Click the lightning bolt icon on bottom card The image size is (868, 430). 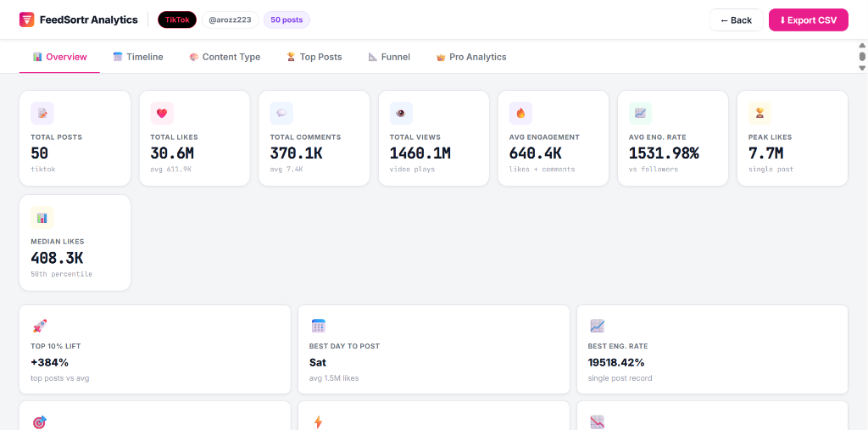click(x=319, y=422)
